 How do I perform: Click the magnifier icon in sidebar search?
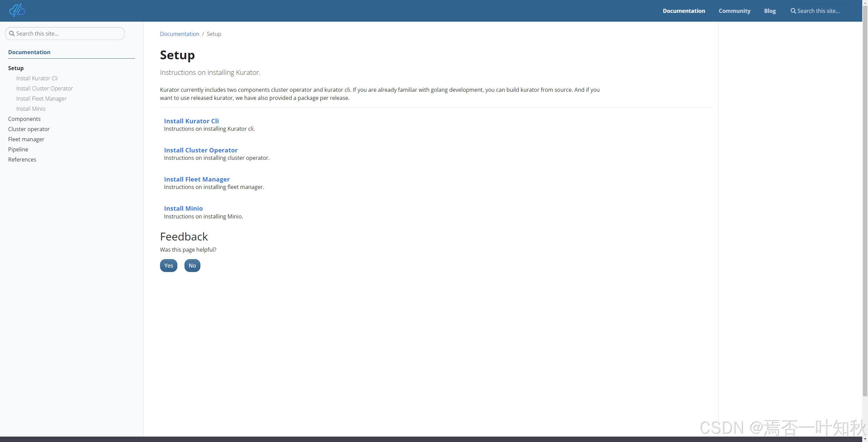[x=12, y=34]
